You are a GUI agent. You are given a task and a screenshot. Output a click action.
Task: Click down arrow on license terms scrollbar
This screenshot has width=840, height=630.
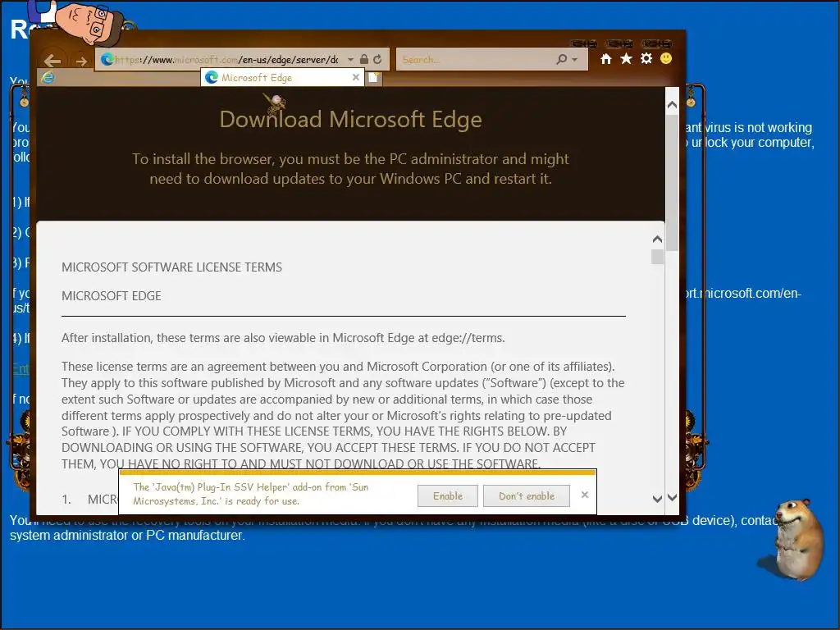click(657, 498)
